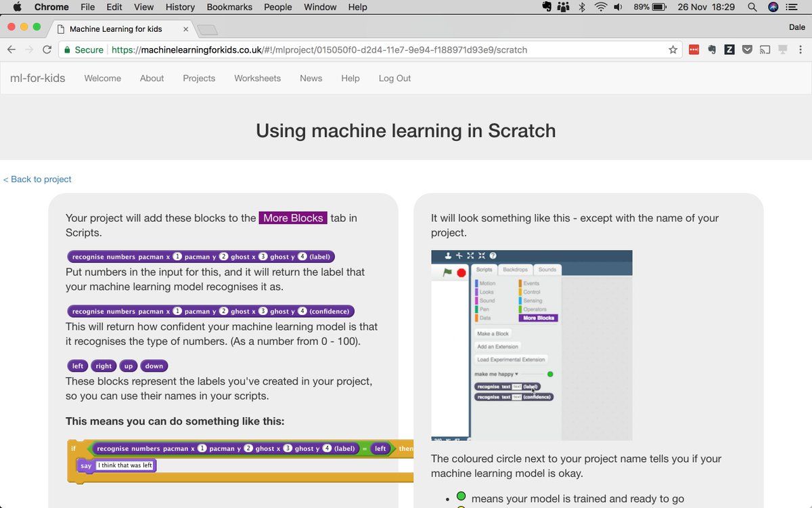Open the About page

152,78
